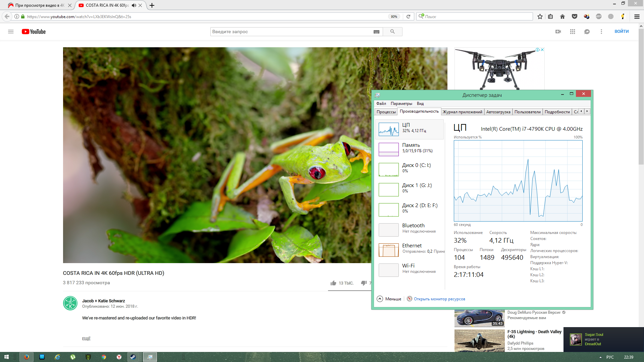The image size is (644, 362).
Task: Click the YouTube logo home icon
Action: coord(34,32)
